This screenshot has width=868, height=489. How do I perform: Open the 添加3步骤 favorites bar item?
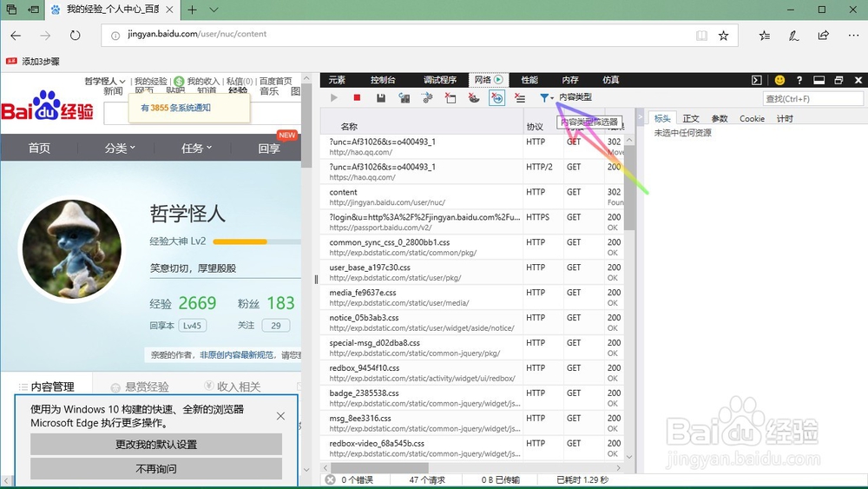(x=33, y=62)
